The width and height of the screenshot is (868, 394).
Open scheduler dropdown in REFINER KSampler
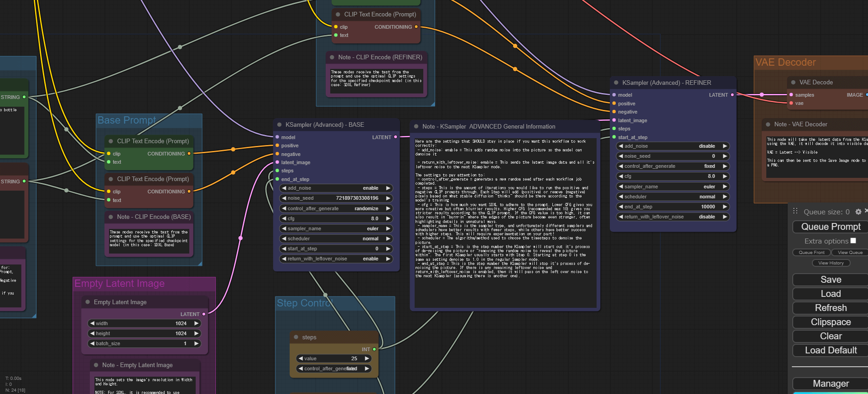coord(673,197)
